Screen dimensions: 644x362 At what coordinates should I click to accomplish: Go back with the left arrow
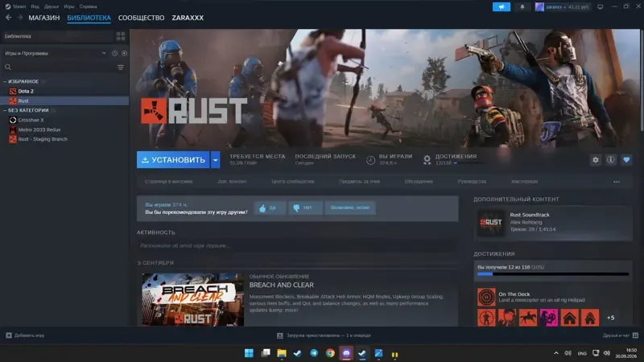point(9,18)
